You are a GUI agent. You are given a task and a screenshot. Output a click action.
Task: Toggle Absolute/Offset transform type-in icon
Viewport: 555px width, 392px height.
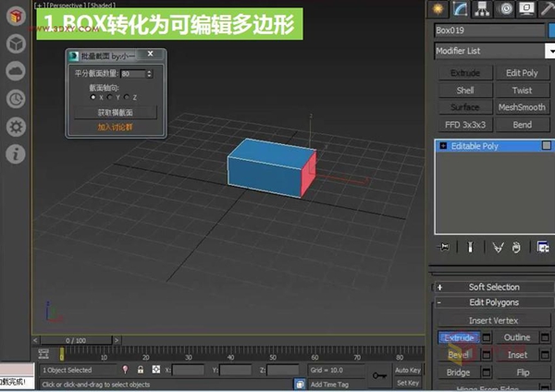pos(156,370)
